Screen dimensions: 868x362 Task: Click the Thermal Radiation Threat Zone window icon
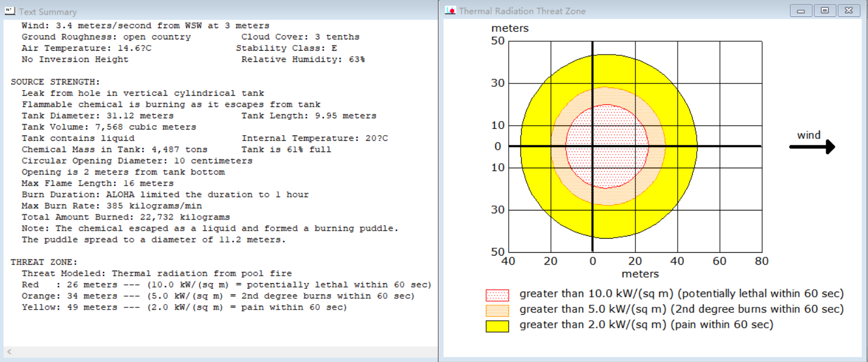(450, 11)
